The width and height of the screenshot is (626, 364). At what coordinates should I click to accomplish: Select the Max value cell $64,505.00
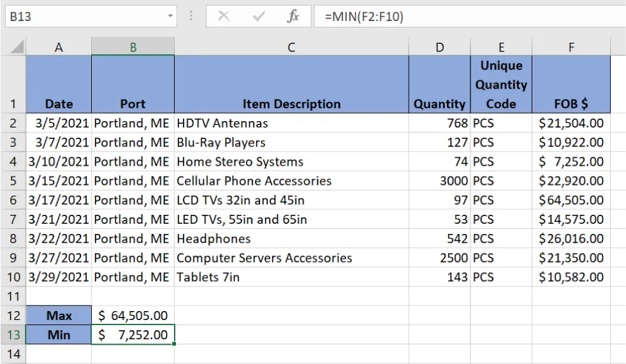[133, 316]
